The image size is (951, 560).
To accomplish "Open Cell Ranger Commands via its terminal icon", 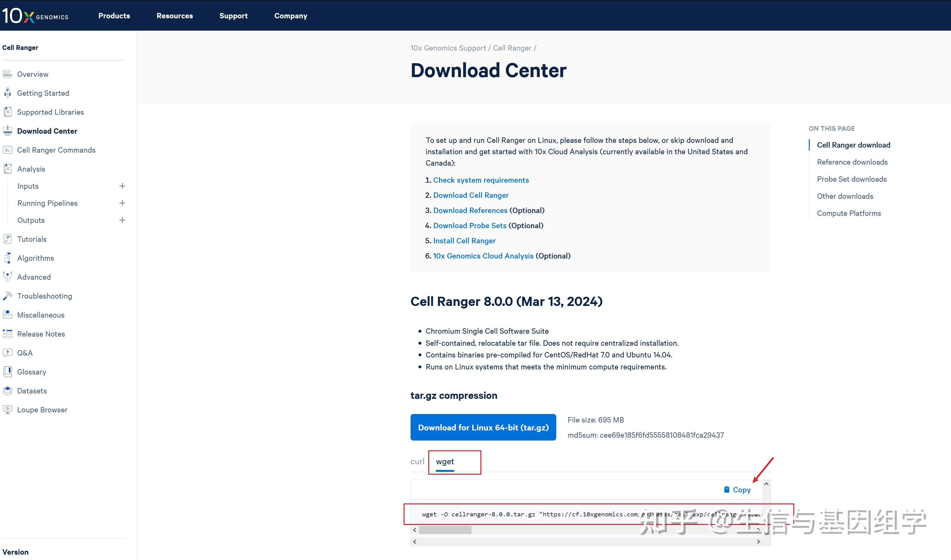I will 8,150.
